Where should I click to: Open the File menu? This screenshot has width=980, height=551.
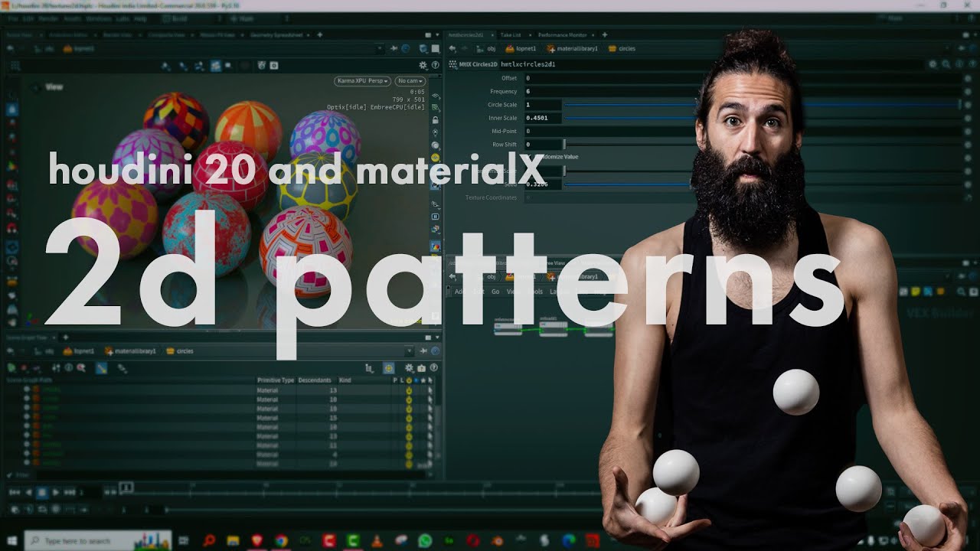(13, 18)
